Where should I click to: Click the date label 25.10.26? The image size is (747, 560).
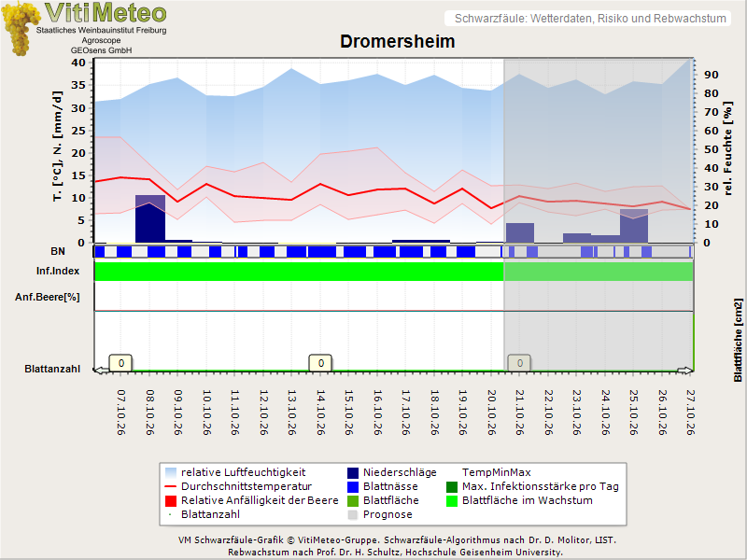[633, 413]
